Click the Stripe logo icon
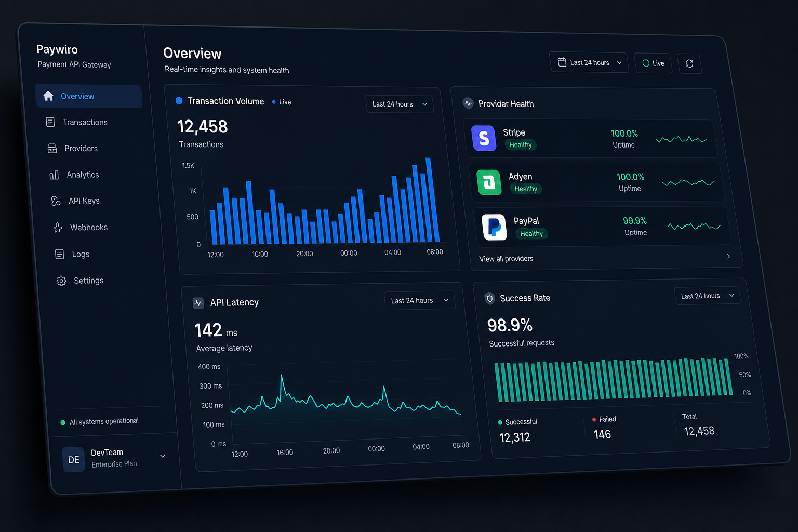798x532 pixels. (x=484, y=138)
